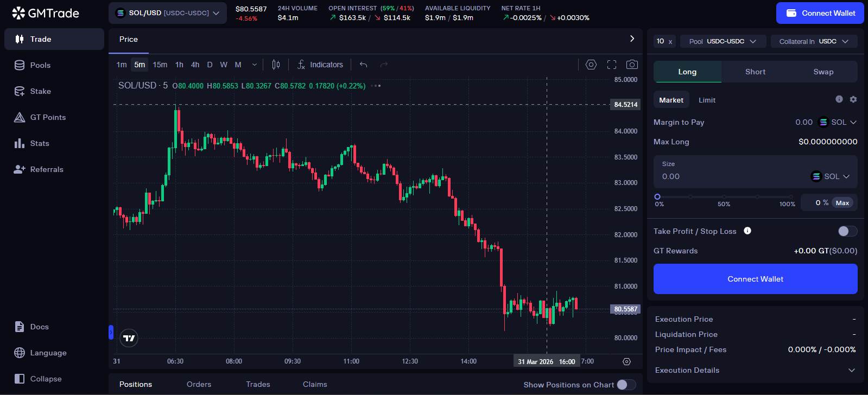Viewport: 868px width, 395px height.
Task: Open the SOL/USD market selector dropdown
Action: [167, 13]
